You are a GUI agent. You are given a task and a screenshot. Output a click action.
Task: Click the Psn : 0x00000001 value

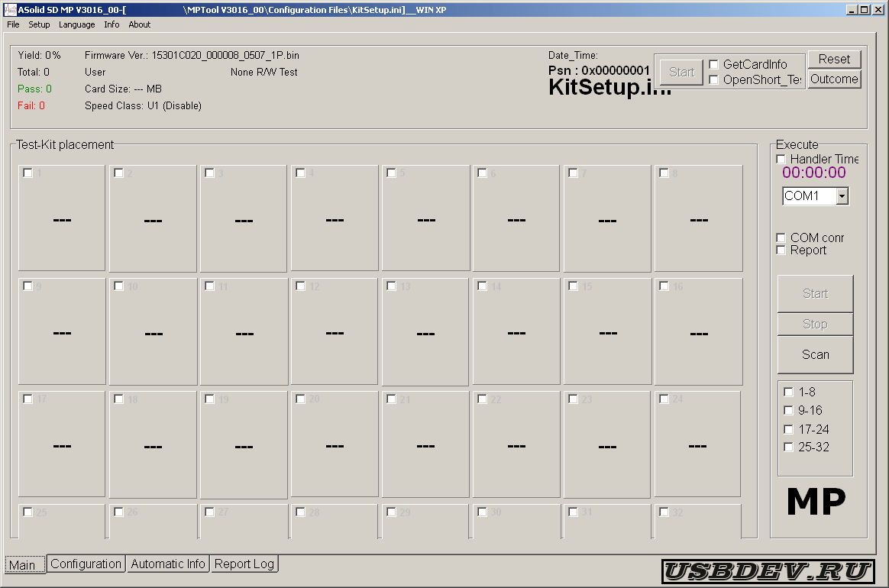599,70
